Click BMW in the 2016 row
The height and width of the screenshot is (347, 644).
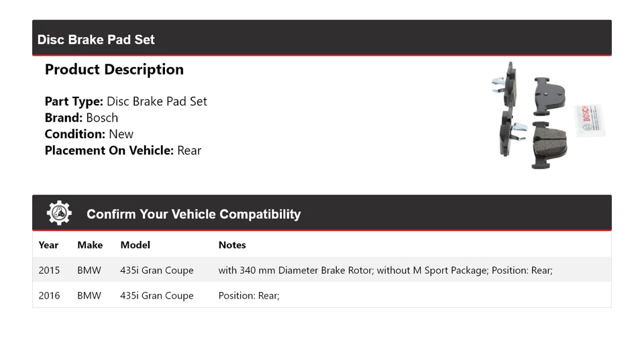[89, 295]
